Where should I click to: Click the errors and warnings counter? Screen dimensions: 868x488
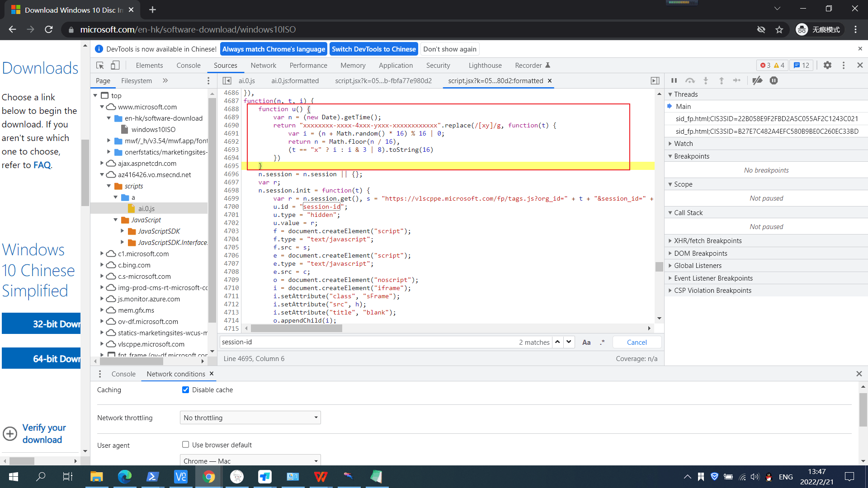point(772,66)
